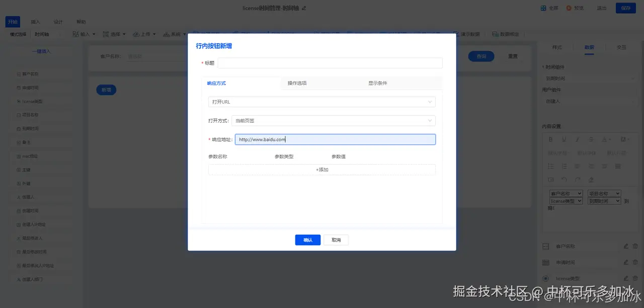Viewport: 644px width, 308px height.
Task: Click the 响应地址 URL input field
Action: pyautogui.click(x=335, y=139)
